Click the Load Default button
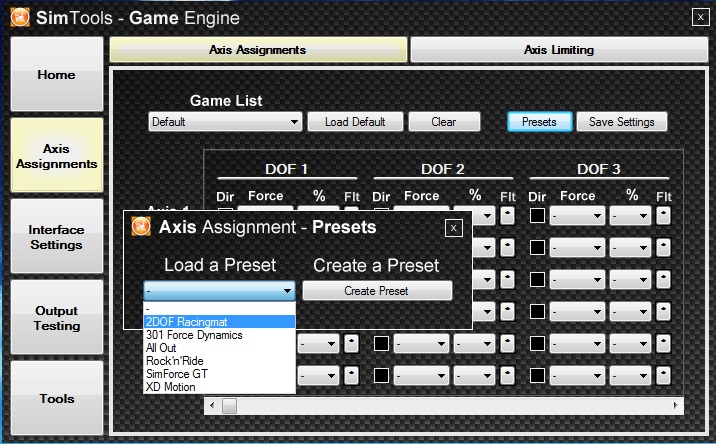 355,122
